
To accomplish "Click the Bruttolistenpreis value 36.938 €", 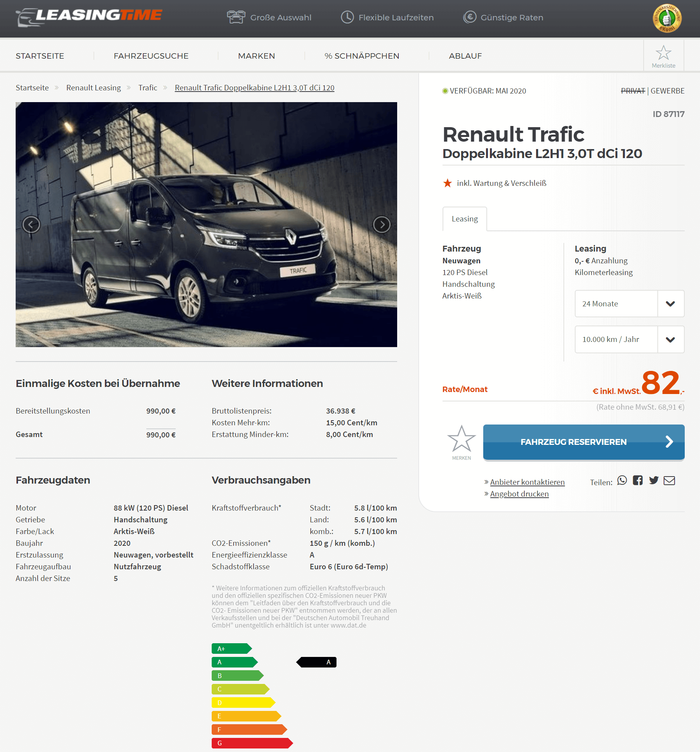I will (x=341, y=411).
